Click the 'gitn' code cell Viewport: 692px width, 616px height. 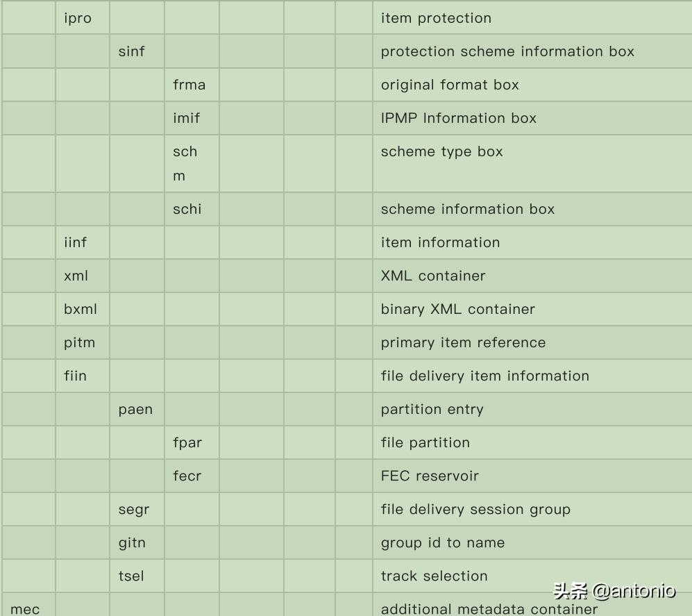[132, 542]
